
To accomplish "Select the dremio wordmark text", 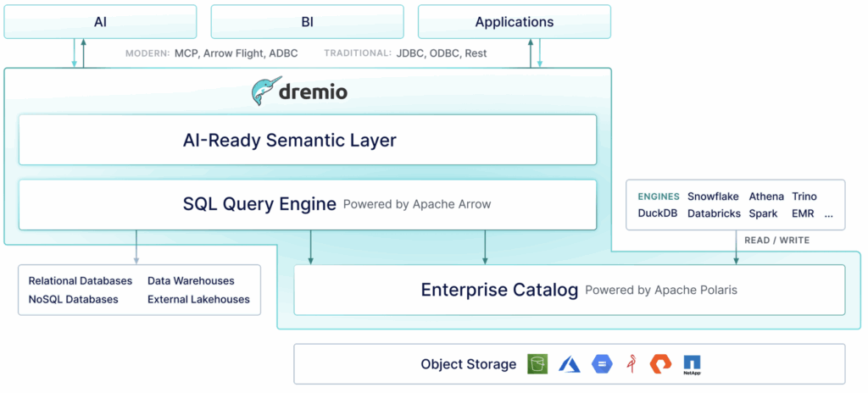I will point(313,91).
